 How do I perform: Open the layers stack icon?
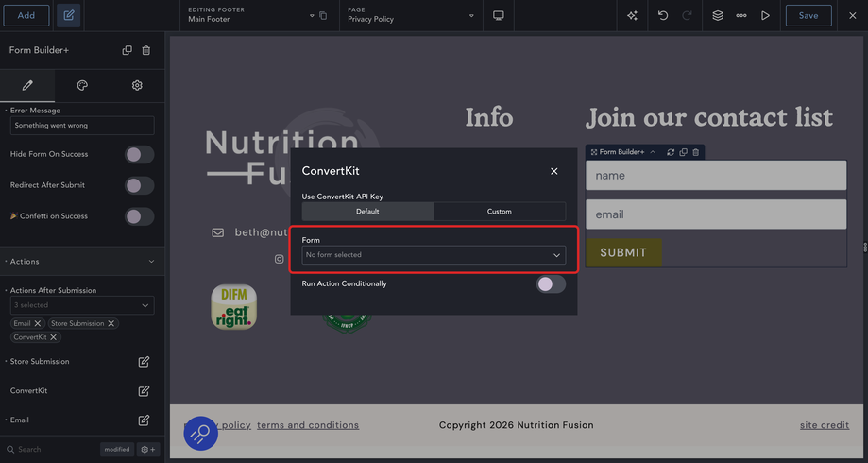point(718,15)
